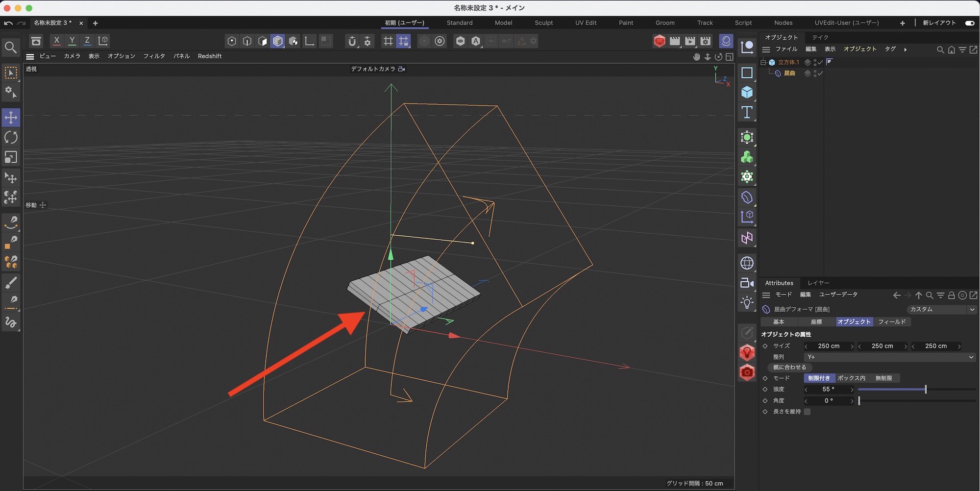Toggle the 新レイアウト switch
This screenshot has width=980, height=491.
969,23
